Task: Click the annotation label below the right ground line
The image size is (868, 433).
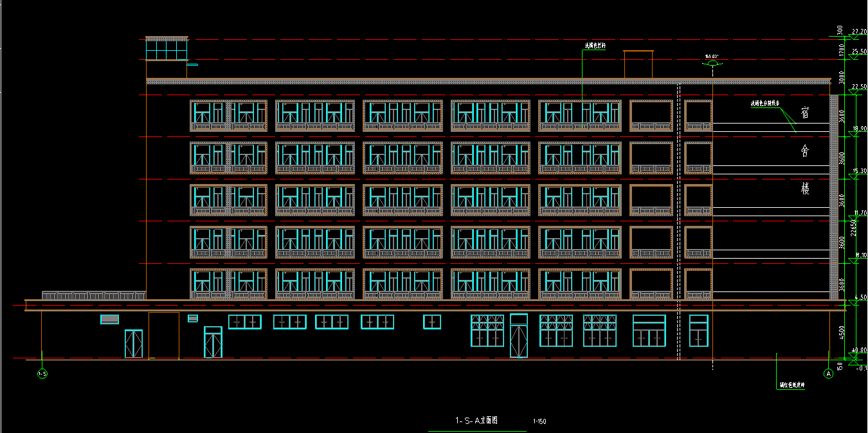Action: click(791, 385)
